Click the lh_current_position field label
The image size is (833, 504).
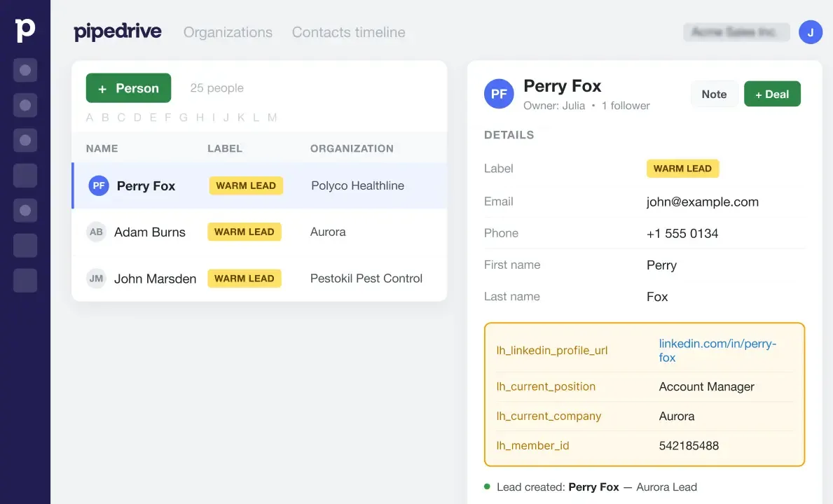tap(546, 387)
